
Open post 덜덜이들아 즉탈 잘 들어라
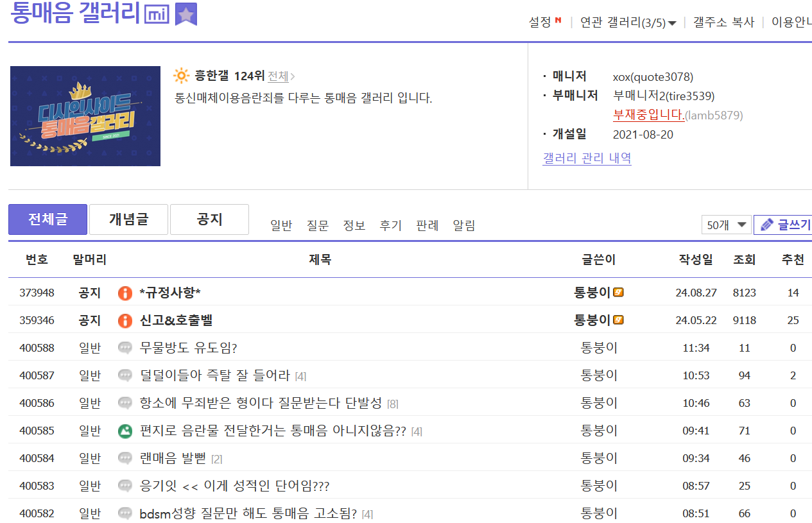click(x=215, y=375)
